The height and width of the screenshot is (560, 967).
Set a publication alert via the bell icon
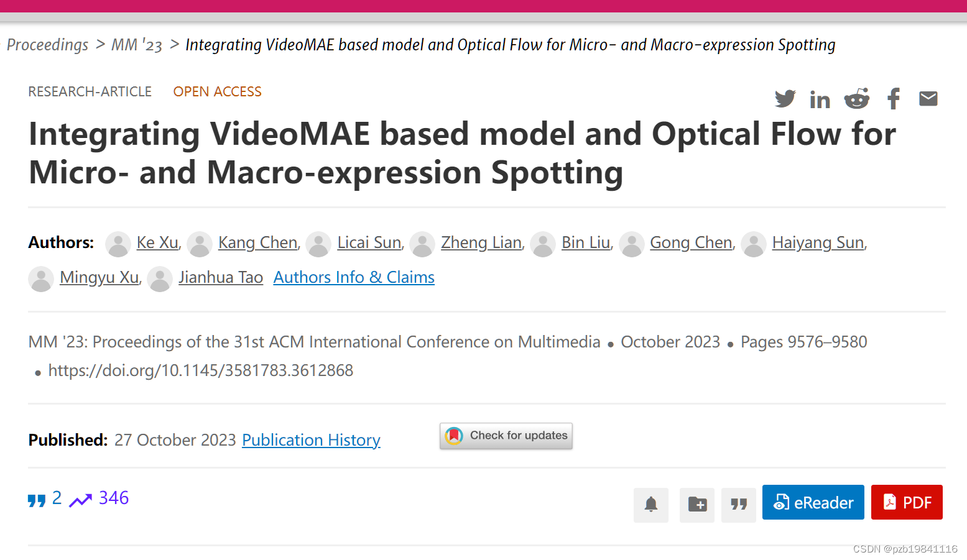coord(650,505)
